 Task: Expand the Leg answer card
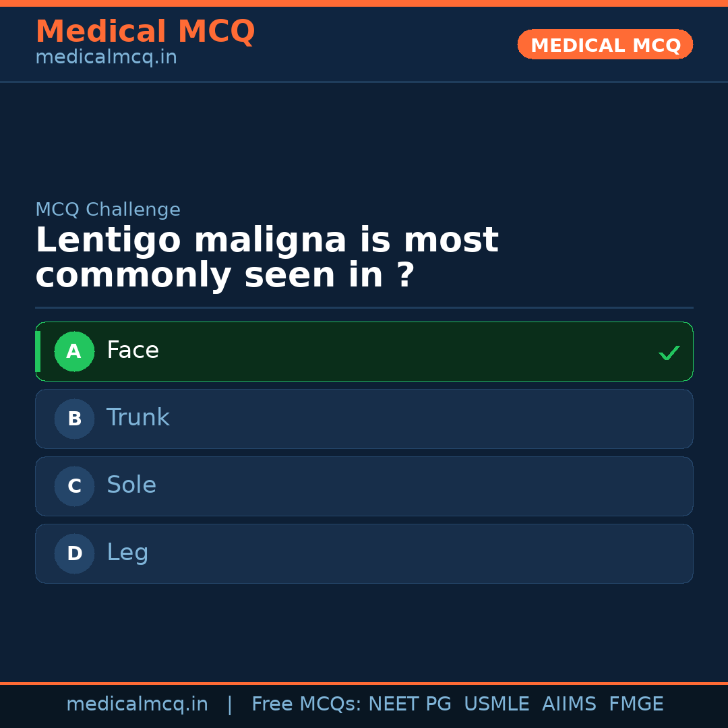(364, 553)
